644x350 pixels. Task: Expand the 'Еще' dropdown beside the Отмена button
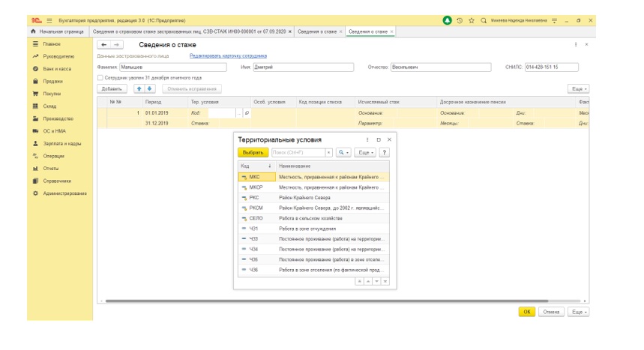(x=578, y=311)
